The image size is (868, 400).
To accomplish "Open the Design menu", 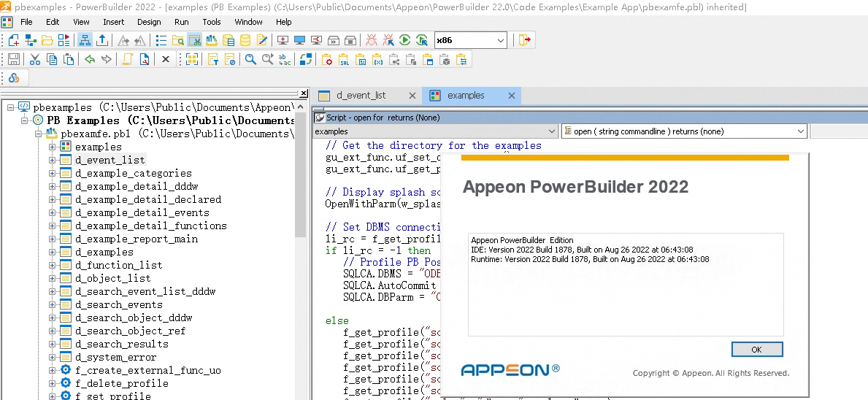I will pyautogui.click(x=149, y=22).
